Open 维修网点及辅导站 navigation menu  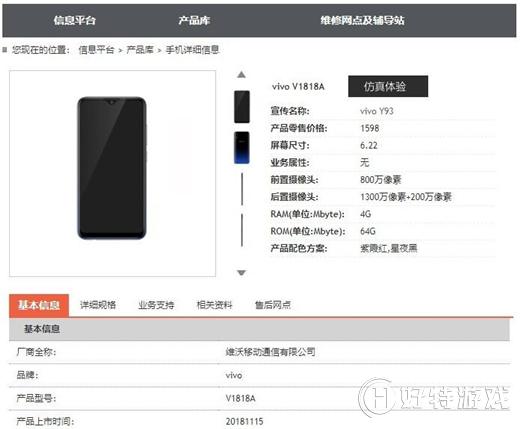[362, 20]
